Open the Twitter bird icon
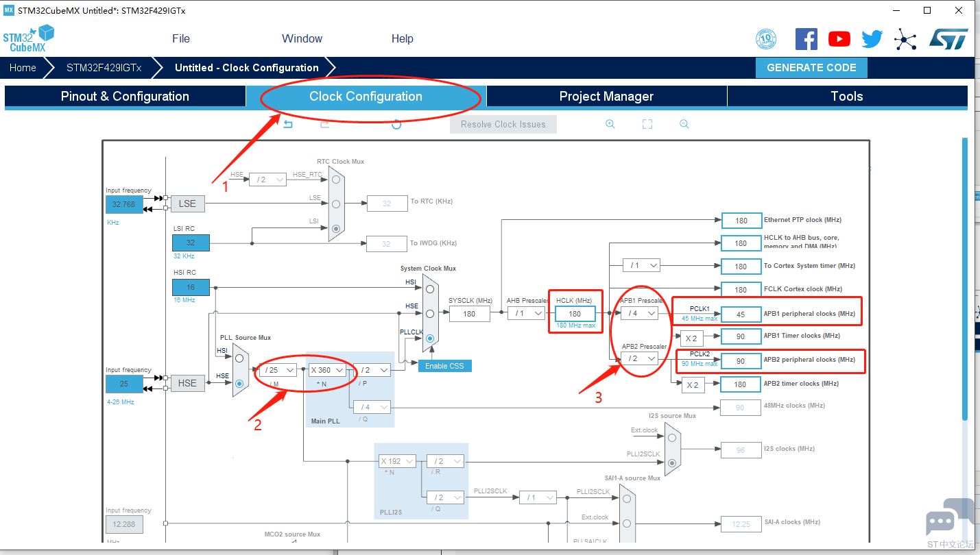This screenshot has height=555, width=980. tap(872, 39)
